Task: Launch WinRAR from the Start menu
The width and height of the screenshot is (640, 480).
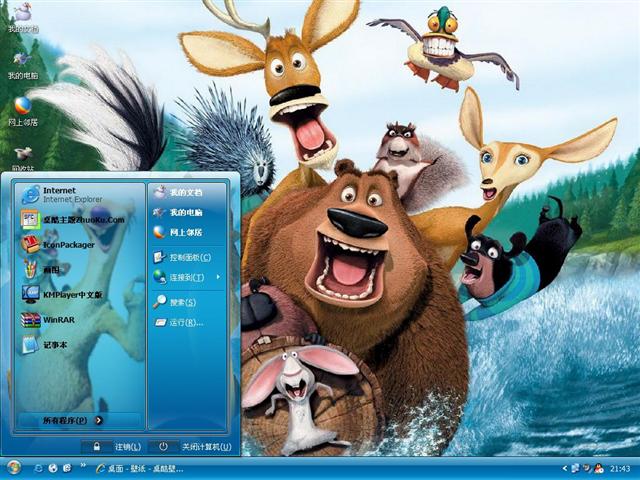Action: [x=80, y=320]
